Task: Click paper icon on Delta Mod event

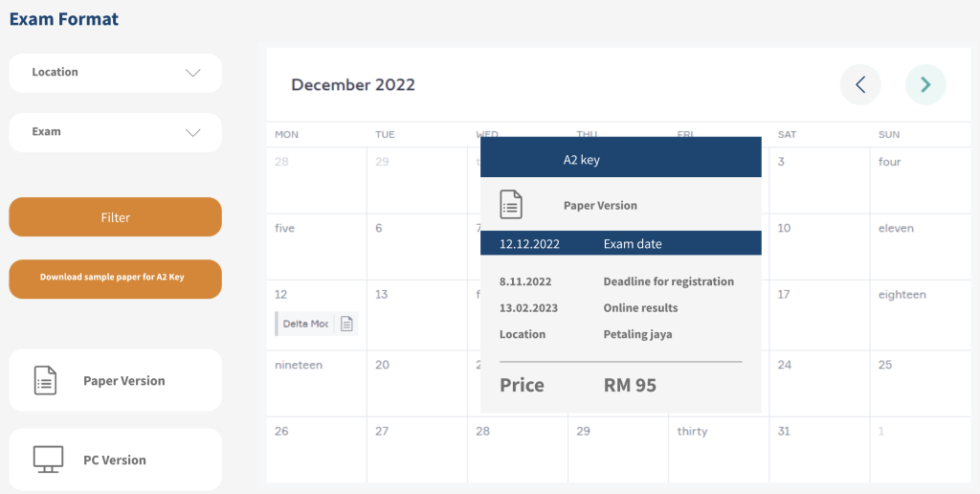Action: (x=346, y=324)
